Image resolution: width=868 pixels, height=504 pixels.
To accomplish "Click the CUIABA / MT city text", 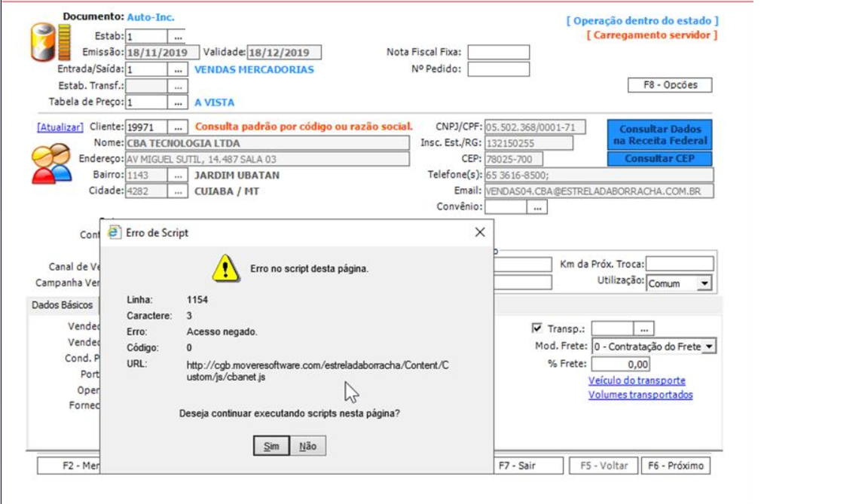I will coord(226,191).
